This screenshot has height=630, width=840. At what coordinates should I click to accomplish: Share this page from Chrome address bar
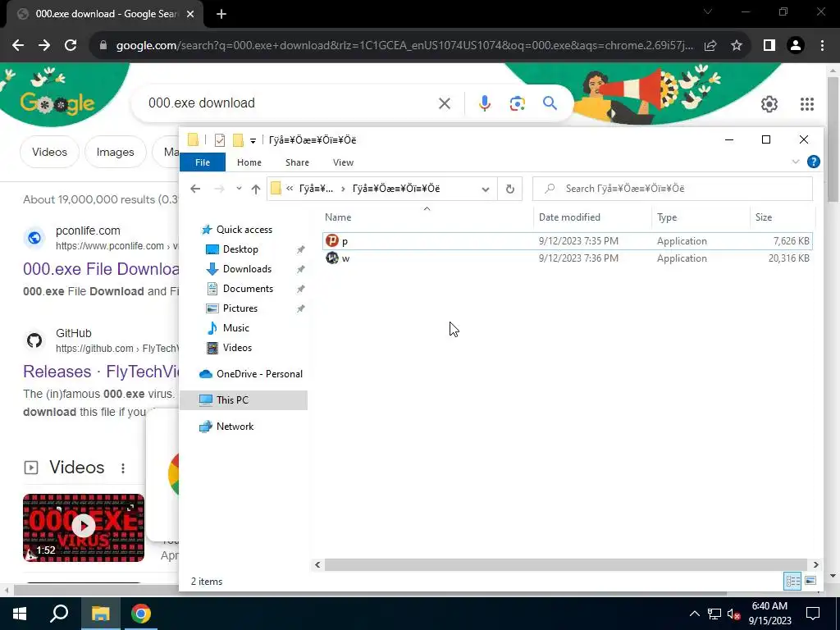point(710,46)
